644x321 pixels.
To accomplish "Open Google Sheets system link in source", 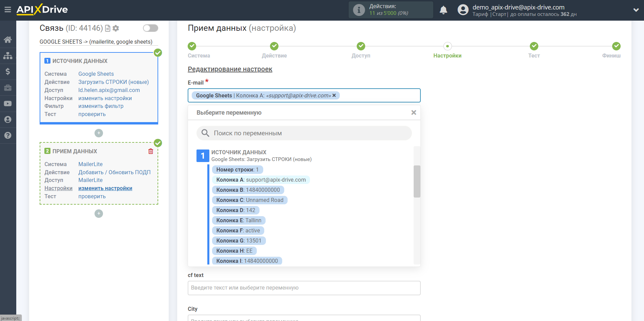I will click(x=96, y=74).
